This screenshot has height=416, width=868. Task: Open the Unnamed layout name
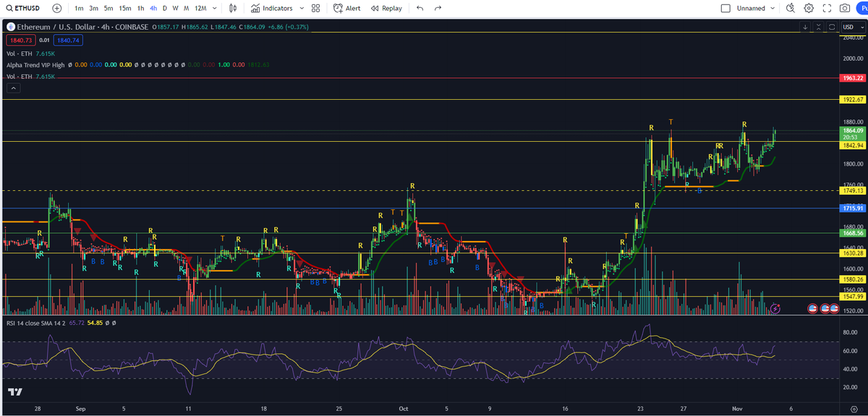point(751,8)
